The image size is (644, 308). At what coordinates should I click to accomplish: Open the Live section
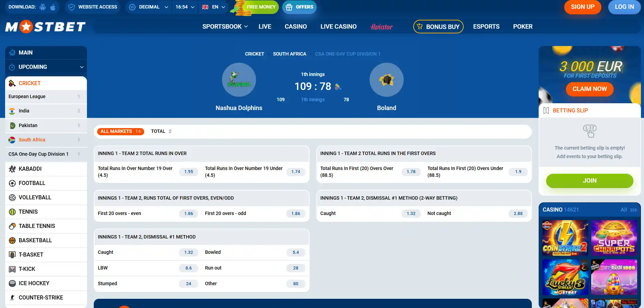pos(265,27)
